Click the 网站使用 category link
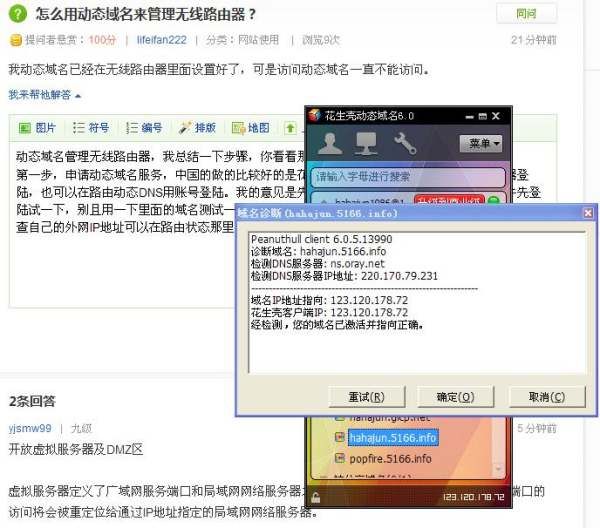600x528 pixels. point(259,40)
